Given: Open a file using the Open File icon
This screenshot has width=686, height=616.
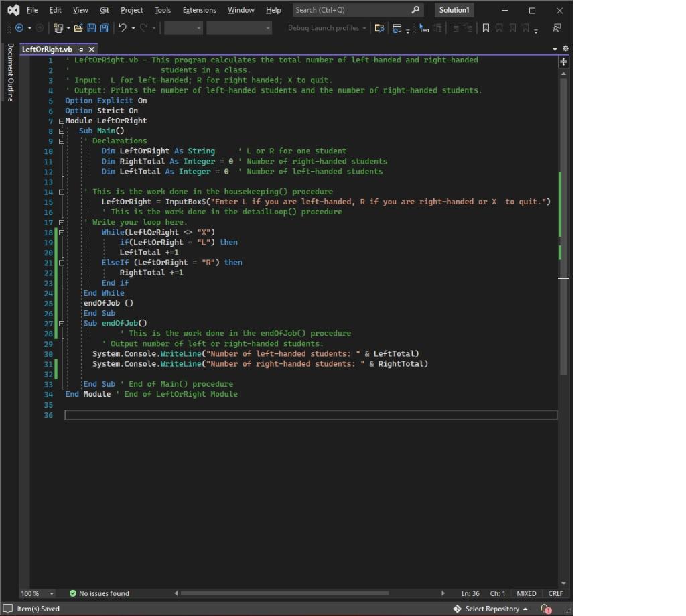Looking at the screenshot, I should click(x=77, y=27).
